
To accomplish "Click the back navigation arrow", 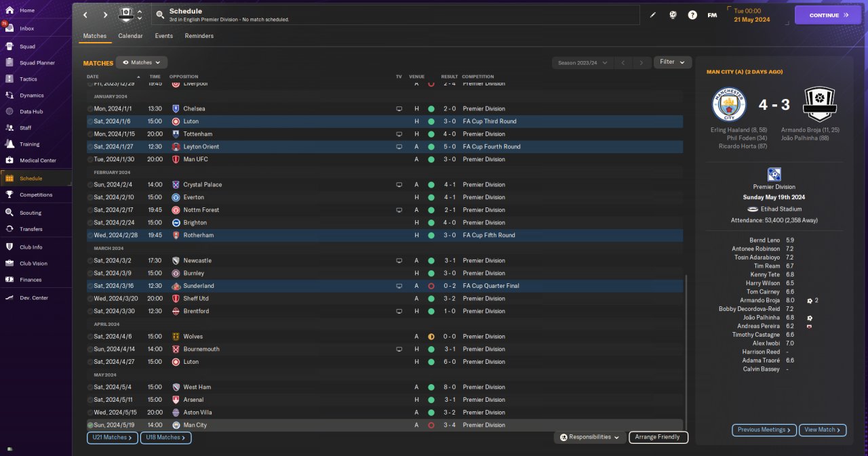I will (x=85, y=15).
